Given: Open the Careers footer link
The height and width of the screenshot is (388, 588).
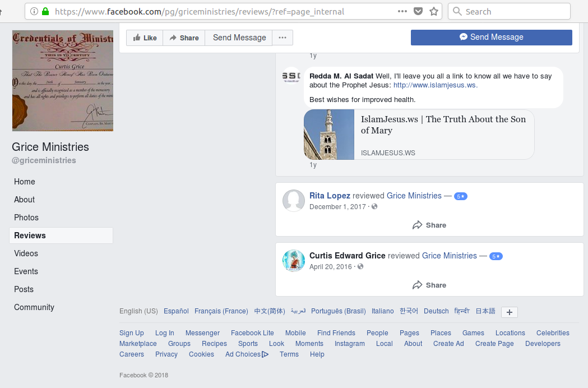Looking at the screenshot, I should tap(132, 354).
